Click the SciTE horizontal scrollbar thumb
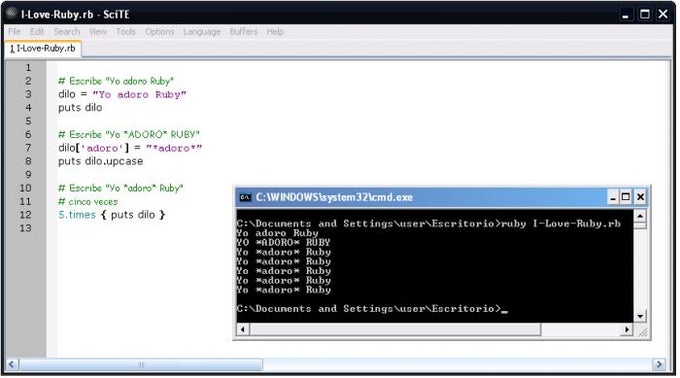 pyautogui.click(x=141, y=365)
